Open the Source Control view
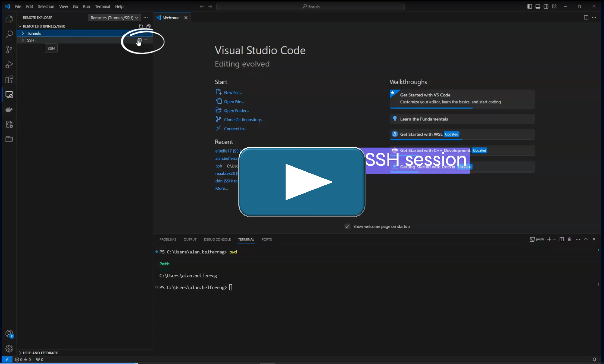 [9, 49]
